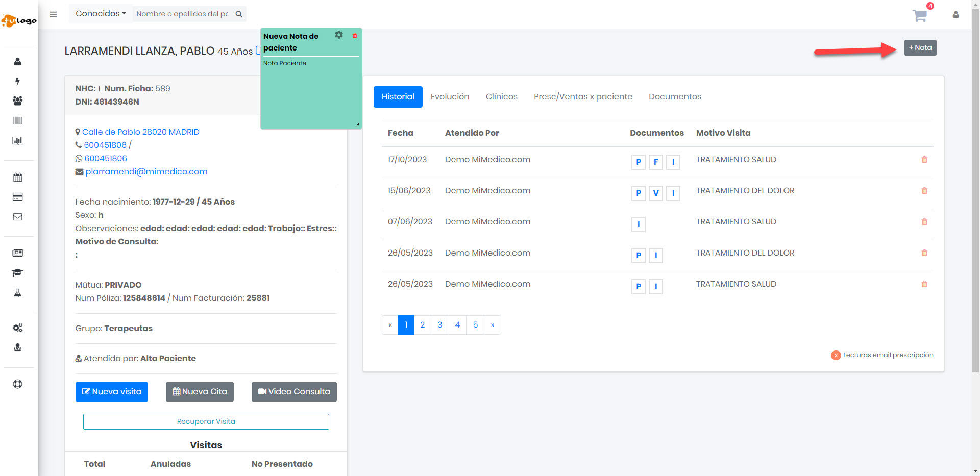Expand the Conocidos dropdown
The image size is (980, 476).
point(101,14)
